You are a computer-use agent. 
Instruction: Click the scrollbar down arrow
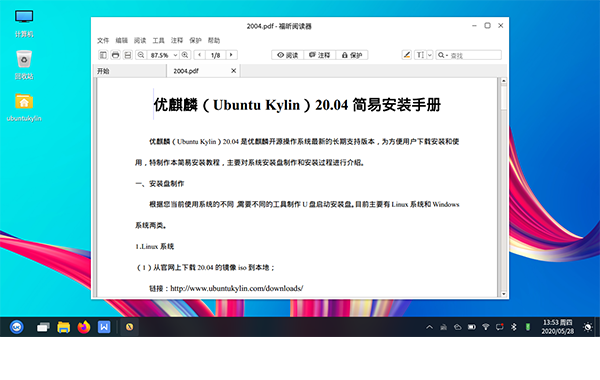(x=504, y=294)
